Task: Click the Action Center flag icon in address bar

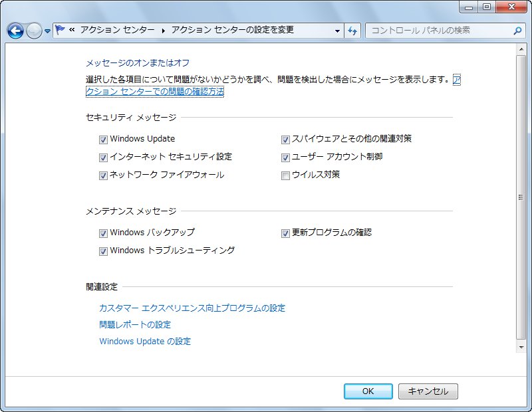Action: [60, 30]
